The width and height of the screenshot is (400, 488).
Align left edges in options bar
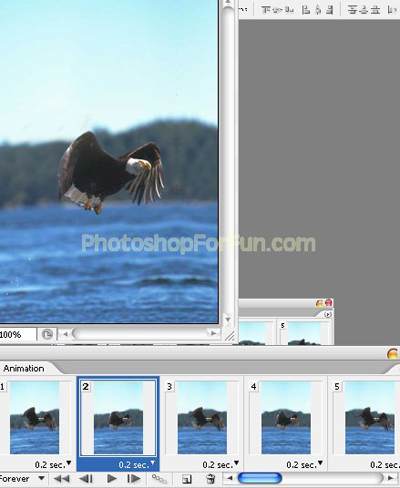point(306,10)
